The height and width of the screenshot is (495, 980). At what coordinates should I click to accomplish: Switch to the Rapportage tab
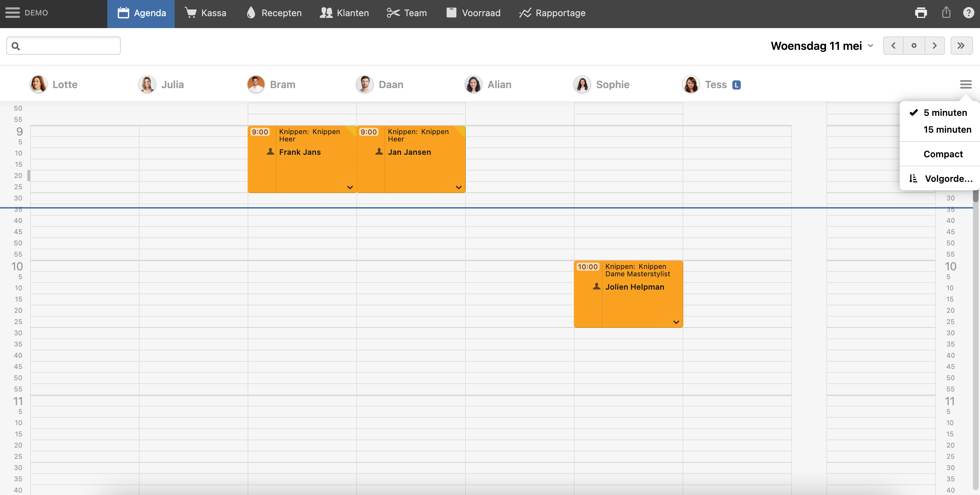(552, 13)
